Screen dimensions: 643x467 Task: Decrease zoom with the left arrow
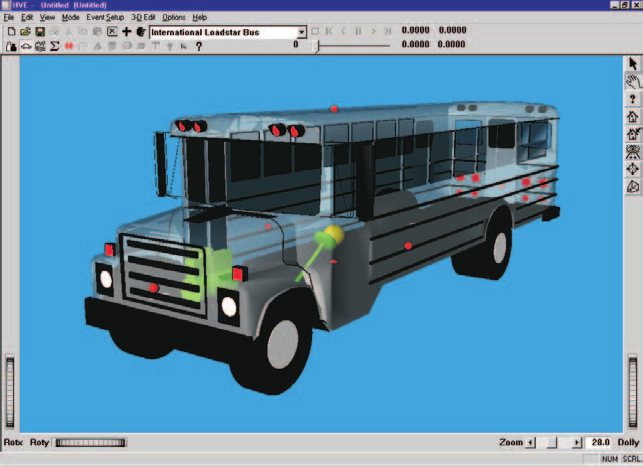pos(531,443)
